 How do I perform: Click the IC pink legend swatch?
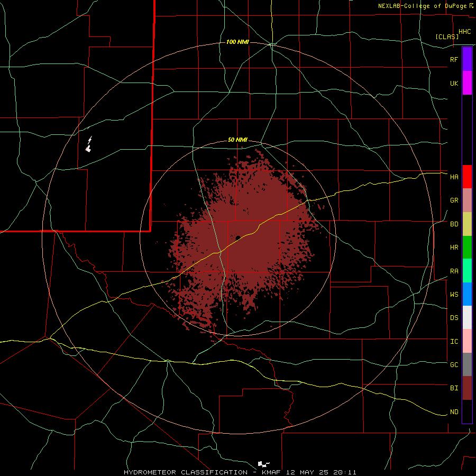[467, 341]
